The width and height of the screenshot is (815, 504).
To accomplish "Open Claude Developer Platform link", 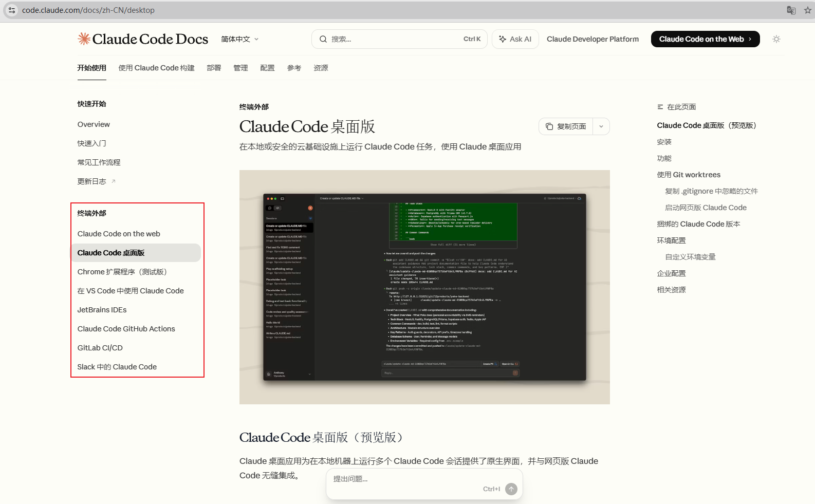I will pyautogui.click(x=592, y=39).
